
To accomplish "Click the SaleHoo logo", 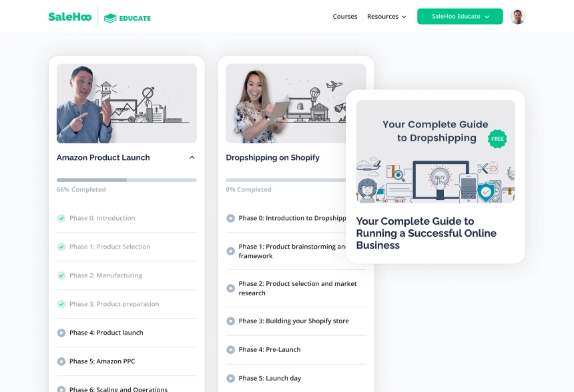I will pos(69,16).
